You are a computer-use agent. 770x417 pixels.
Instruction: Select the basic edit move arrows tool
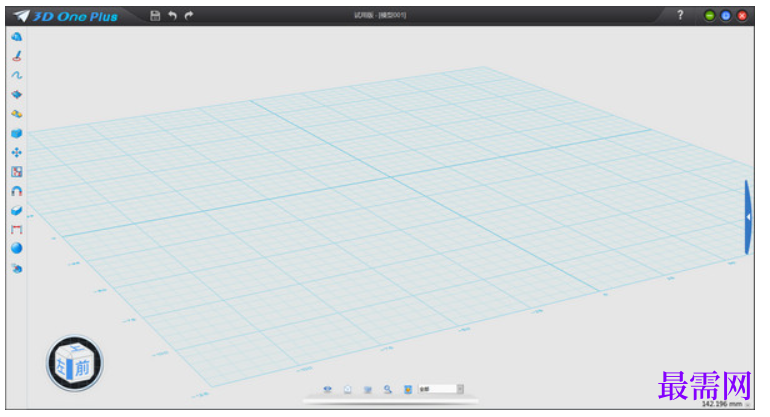[17, 153]
